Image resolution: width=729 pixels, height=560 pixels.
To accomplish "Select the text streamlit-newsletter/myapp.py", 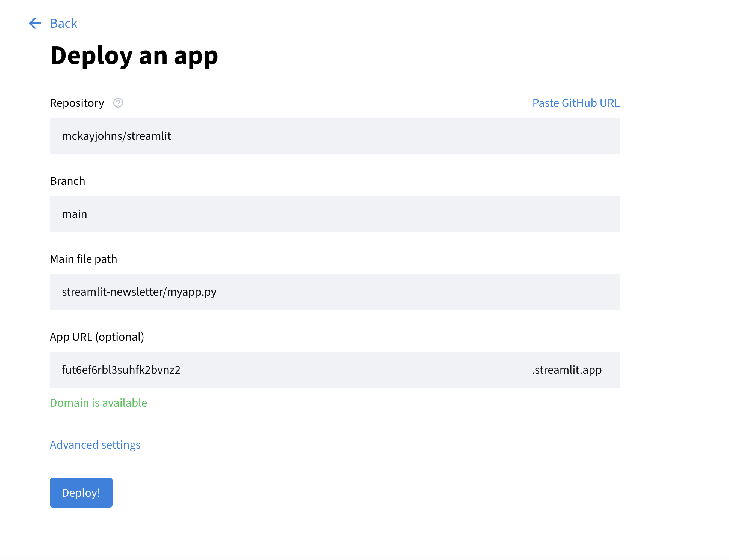I will pyautogui.click(x=139, y=292).
